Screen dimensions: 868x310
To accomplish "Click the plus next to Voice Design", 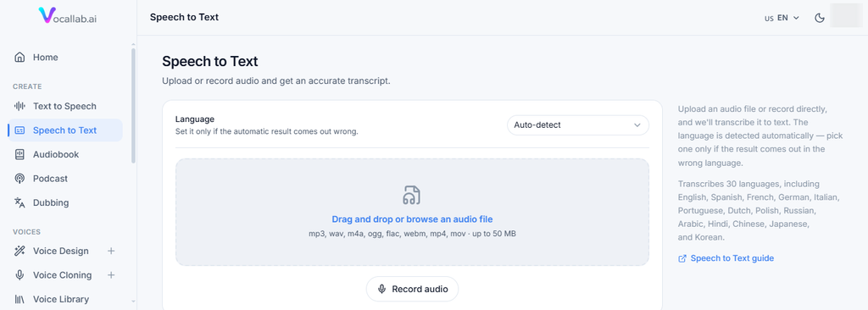I will point(111,252).
